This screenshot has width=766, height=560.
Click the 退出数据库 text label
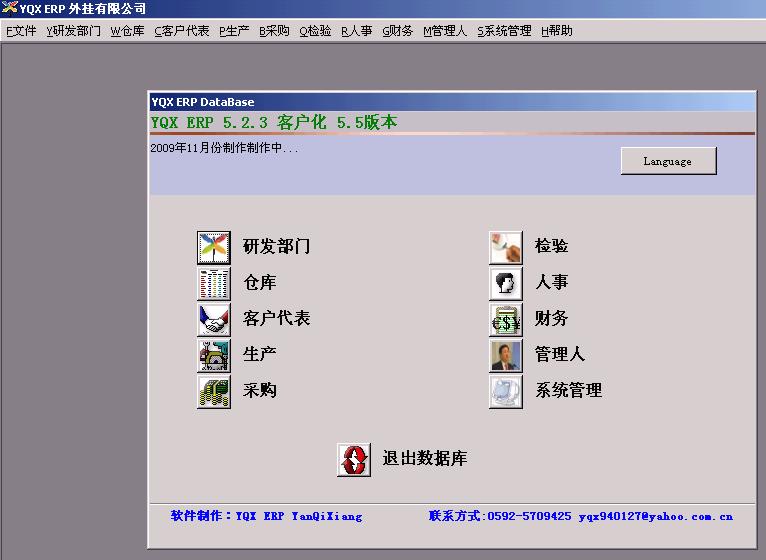point(425,458)
